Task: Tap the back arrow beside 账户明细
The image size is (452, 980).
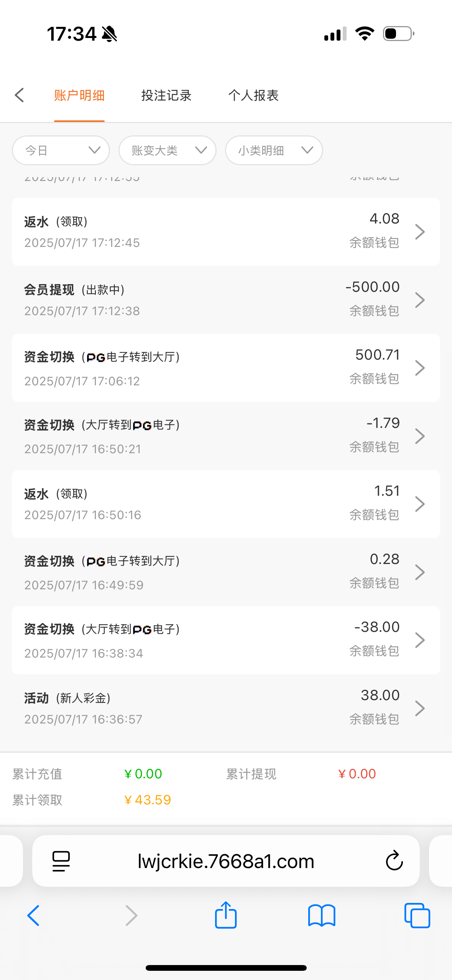Action: (x=20, y=95)
